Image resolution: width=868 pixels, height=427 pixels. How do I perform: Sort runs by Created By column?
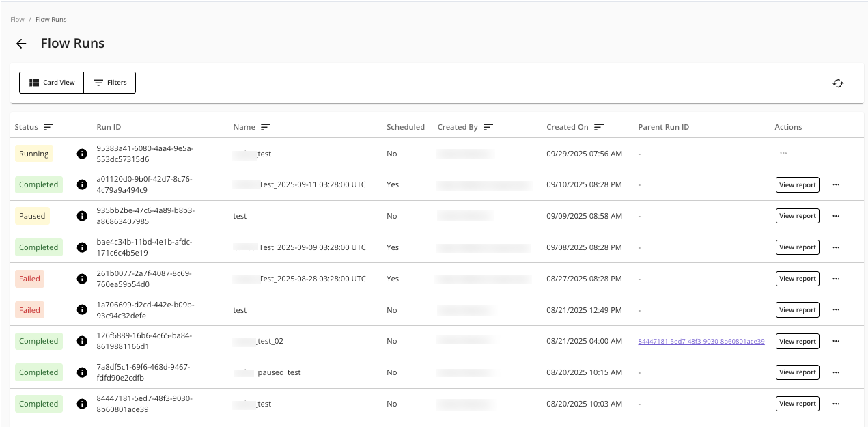[x=488, y=127]
